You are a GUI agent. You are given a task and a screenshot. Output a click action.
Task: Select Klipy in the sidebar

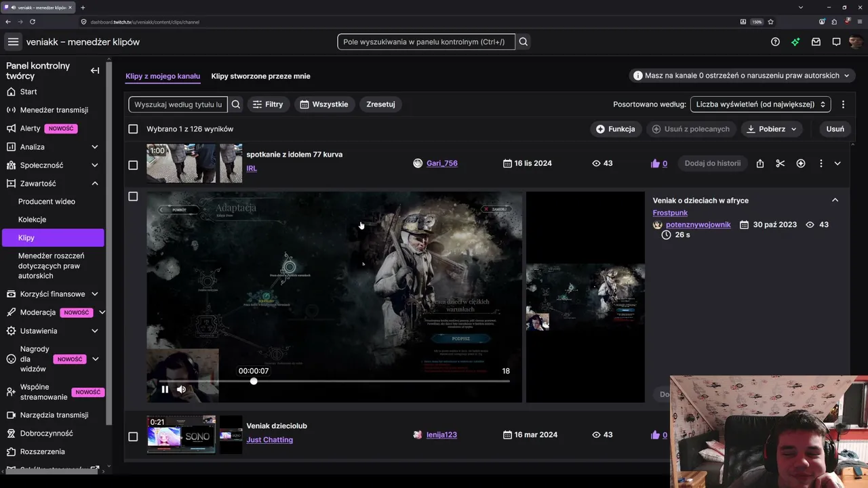(53, 238)
